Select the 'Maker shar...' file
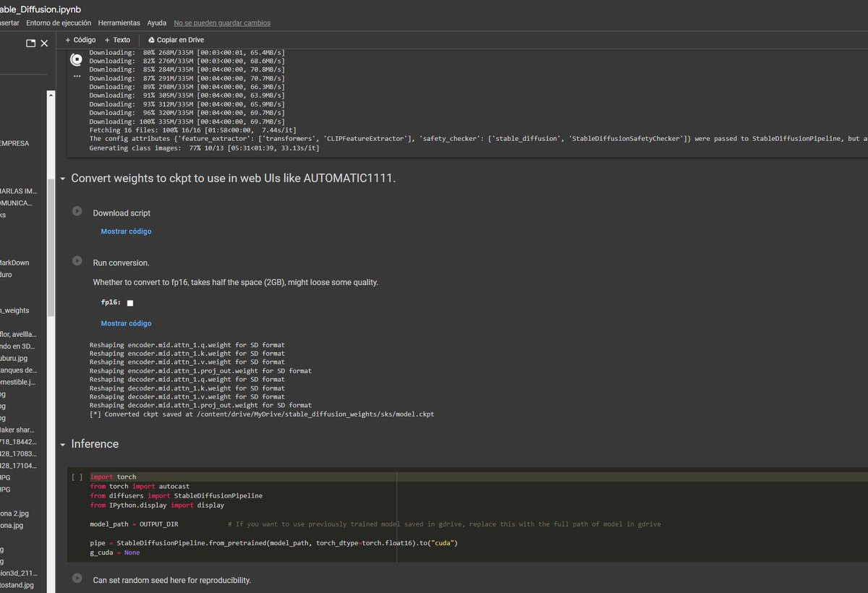 [17, 430]
